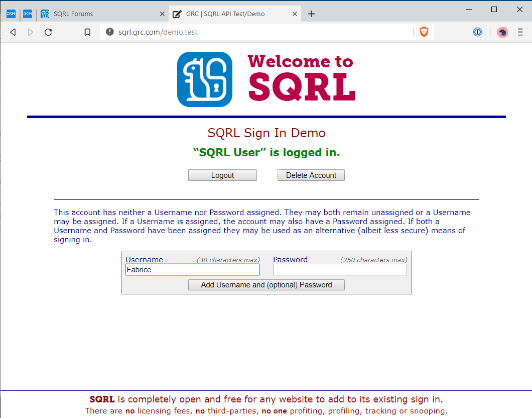This screenshot has width=532, height=418.
Task: Minimize the browser window
Action: point(469,10)
